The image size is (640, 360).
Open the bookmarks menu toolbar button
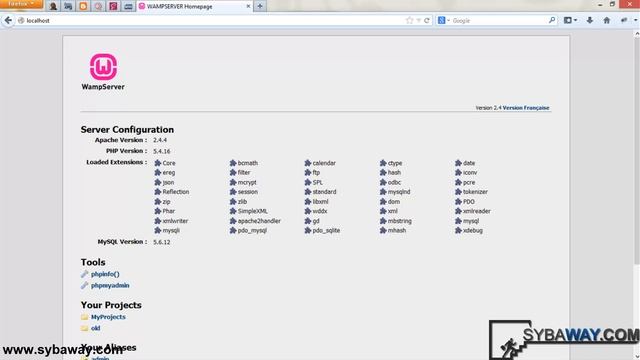pos(570,20)
